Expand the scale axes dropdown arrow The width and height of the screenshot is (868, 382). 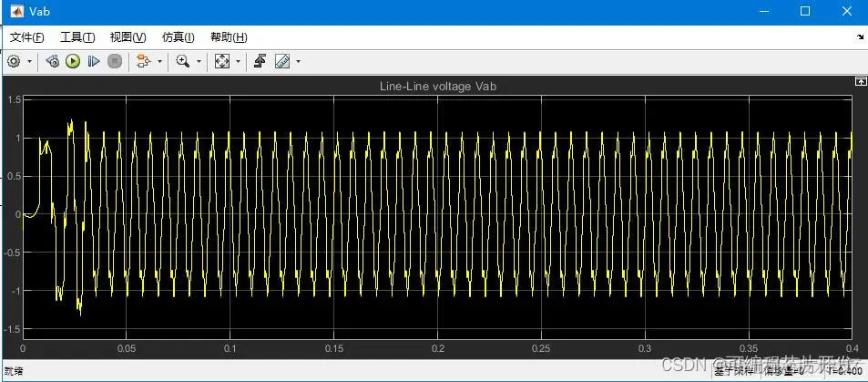tap(238, 62)
